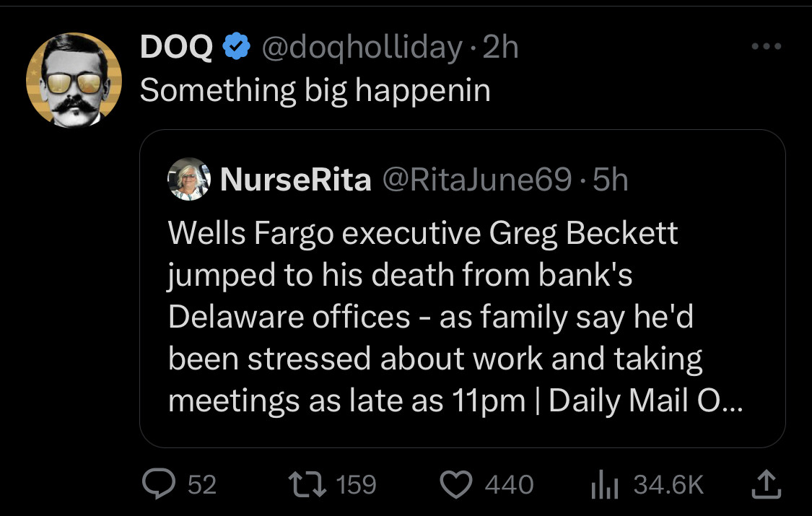The width and height of the screenshot is (812, 516).
Task: Click the 440 likes count
Action: 509,484
